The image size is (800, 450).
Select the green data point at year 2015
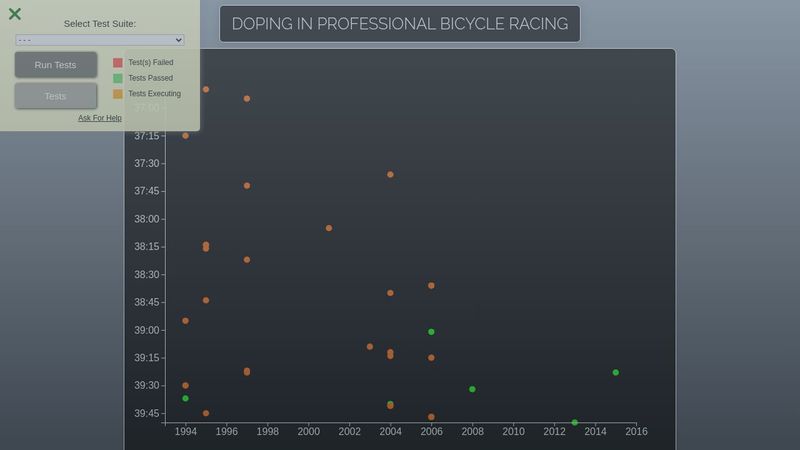pyautogui.click(x=616, y=372)
